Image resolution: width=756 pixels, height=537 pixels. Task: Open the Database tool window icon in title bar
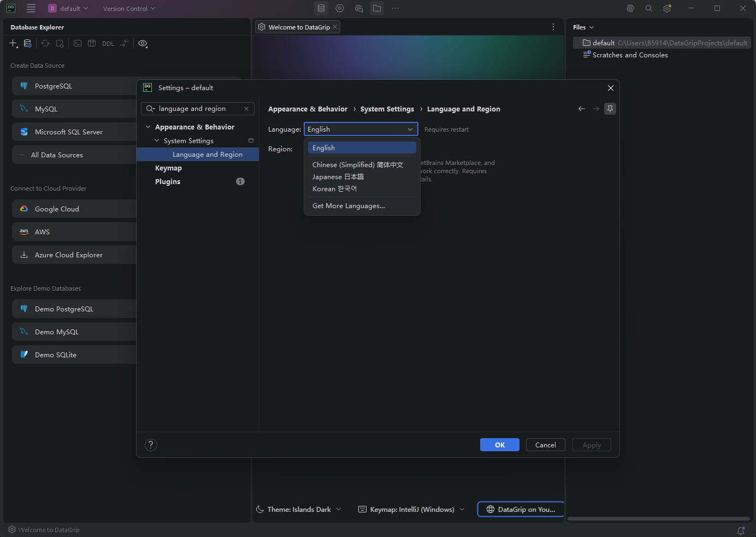point(321,8)
